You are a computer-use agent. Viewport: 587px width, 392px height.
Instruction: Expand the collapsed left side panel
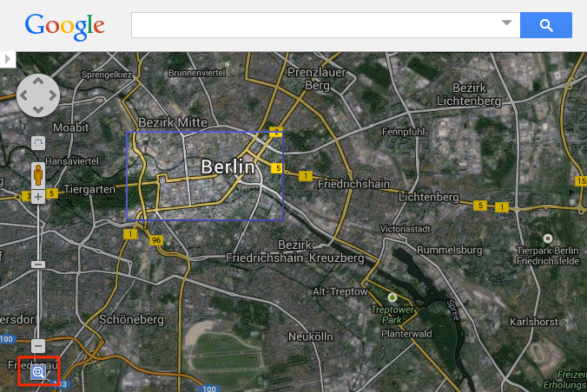8,59
